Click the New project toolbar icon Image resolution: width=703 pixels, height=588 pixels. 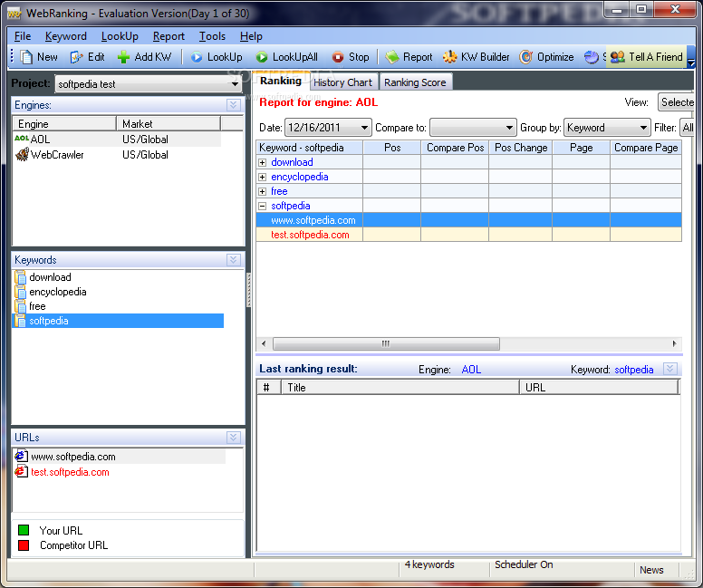pos(26,57)
